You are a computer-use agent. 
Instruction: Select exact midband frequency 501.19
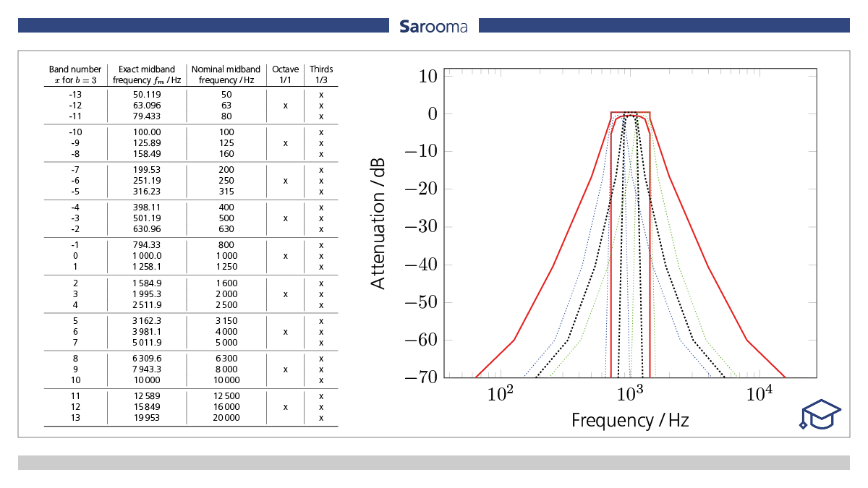click(x=148, y=218)
